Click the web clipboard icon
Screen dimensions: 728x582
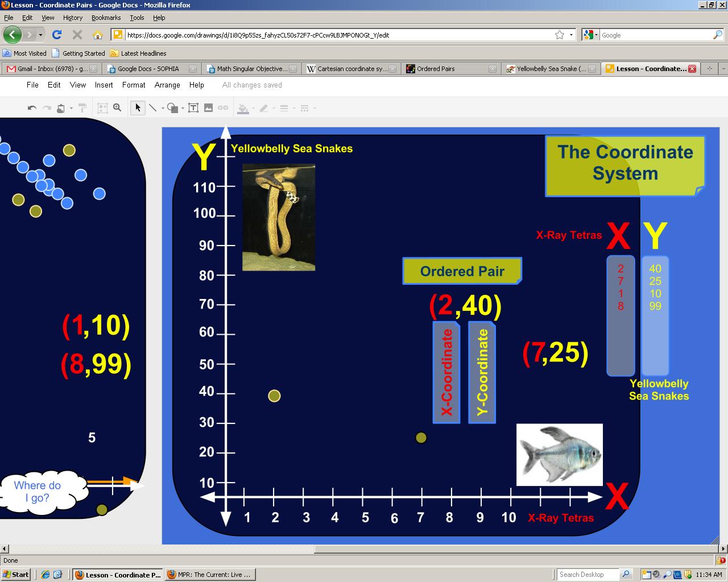click(61, 108)
